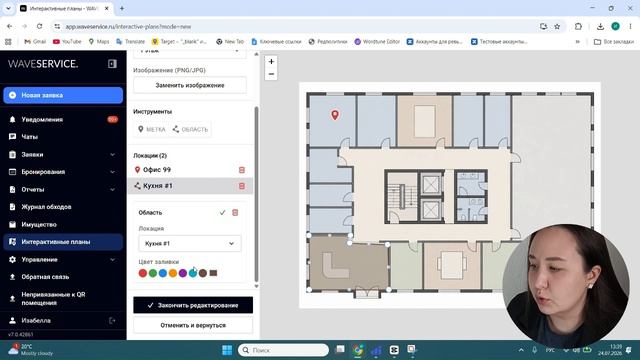The width and height of the screenshot is (640, 360).
Task: Select the Кухня #1 location row
Action: [190, 186]
